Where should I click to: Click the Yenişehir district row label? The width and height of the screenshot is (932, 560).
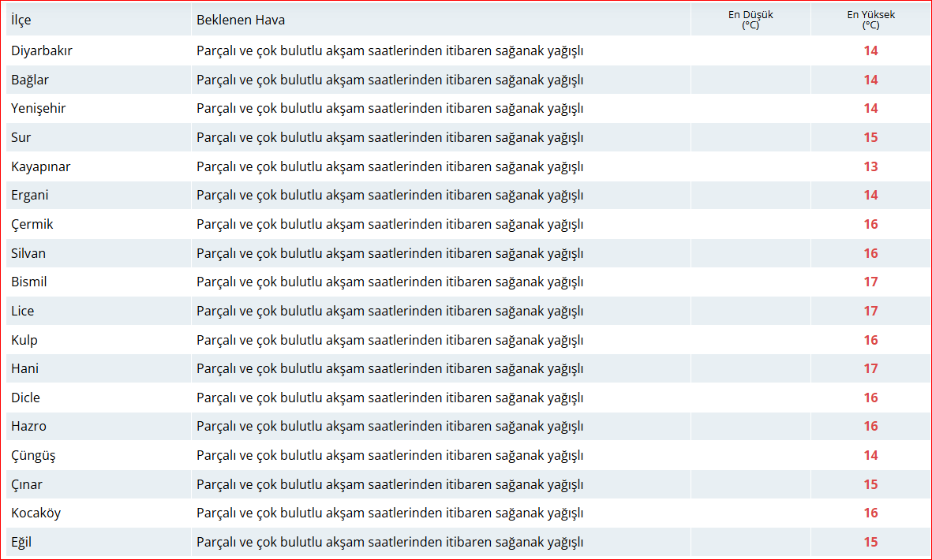click(38, 108)
